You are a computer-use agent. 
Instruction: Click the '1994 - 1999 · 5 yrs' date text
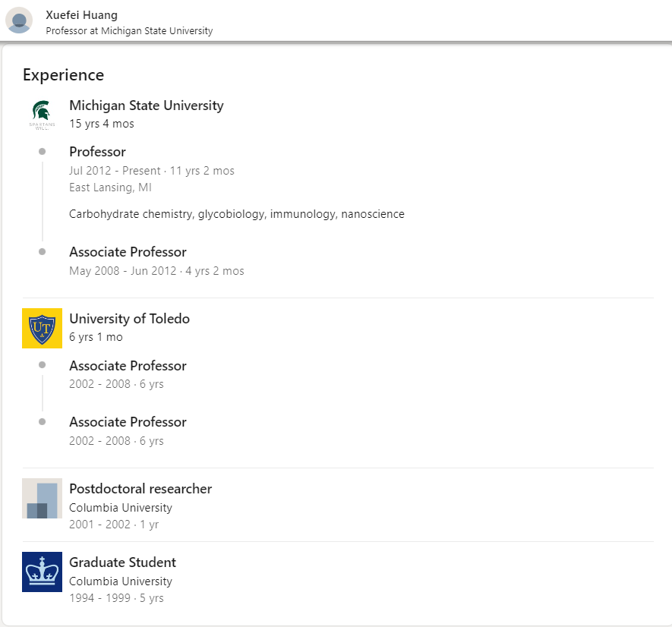pyautogui.click(x=116, y=598)
